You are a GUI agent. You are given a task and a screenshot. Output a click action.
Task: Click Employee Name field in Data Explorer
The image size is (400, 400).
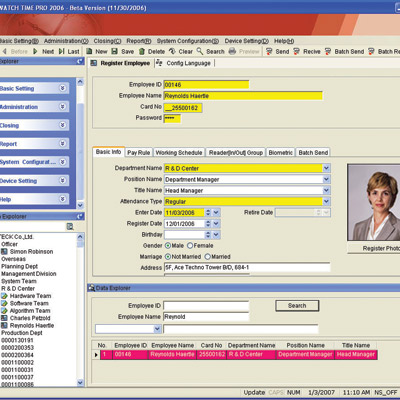(206, 317)
